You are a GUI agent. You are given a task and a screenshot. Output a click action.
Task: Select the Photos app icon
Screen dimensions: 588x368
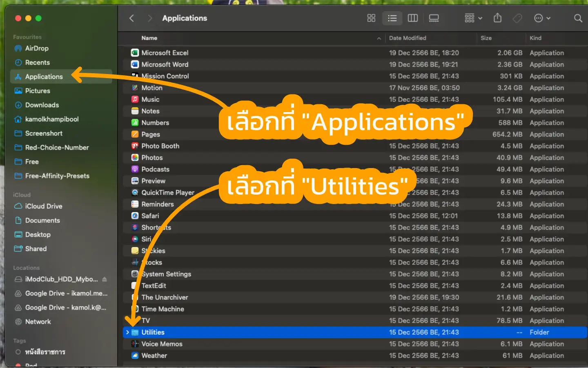click(135, 157)
